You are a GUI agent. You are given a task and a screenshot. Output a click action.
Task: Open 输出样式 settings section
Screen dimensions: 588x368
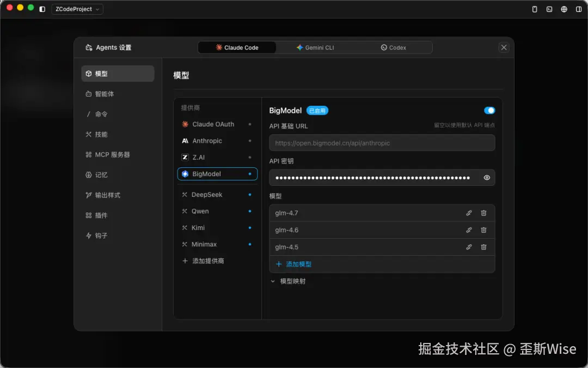click(118, 195)
